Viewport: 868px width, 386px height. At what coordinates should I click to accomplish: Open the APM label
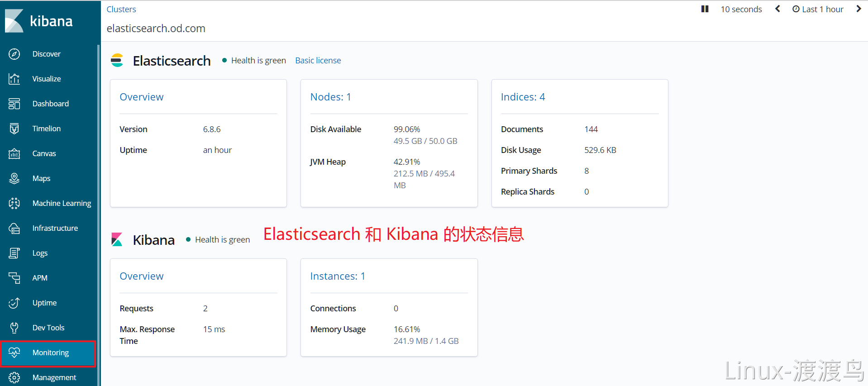(x=40, y=278)
